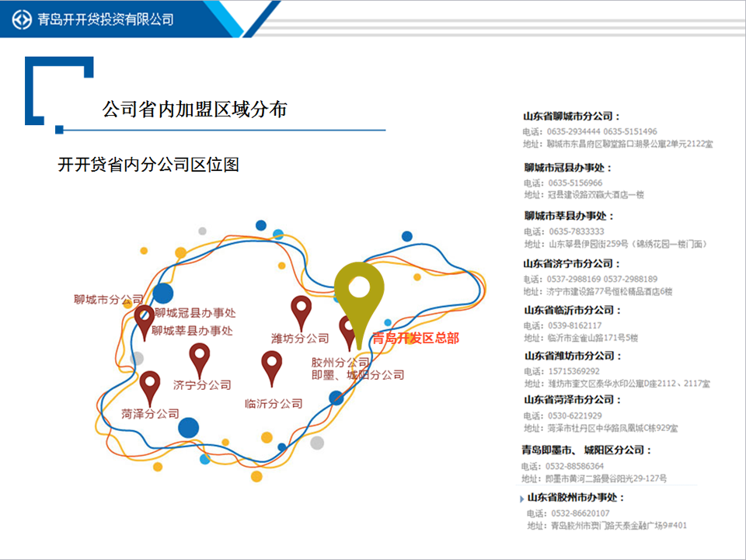The height and width of the screenshot is (560, 746).
Task: Click the 临沂分公司 map label
Action: point(274,404)
